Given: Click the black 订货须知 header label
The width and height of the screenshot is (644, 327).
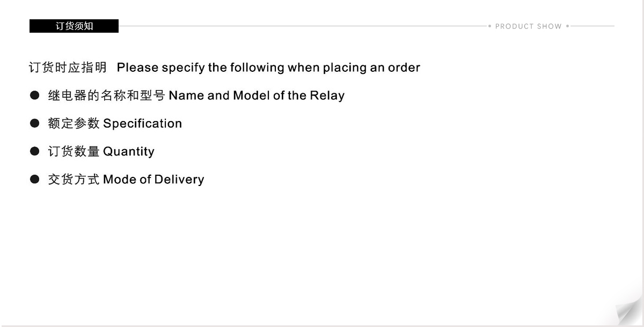Looking at the screenshot, I should pyautogui.click(x=74, y=26).
